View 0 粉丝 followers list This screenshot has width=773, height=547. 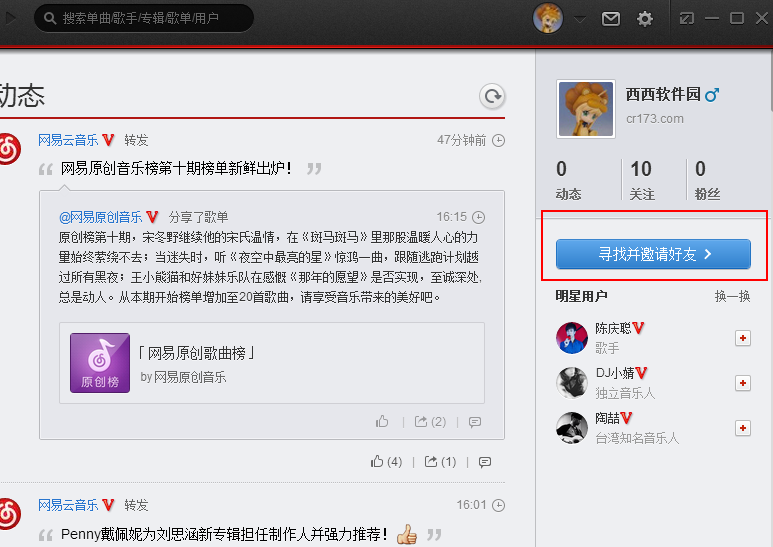click(x=707, y=180)
